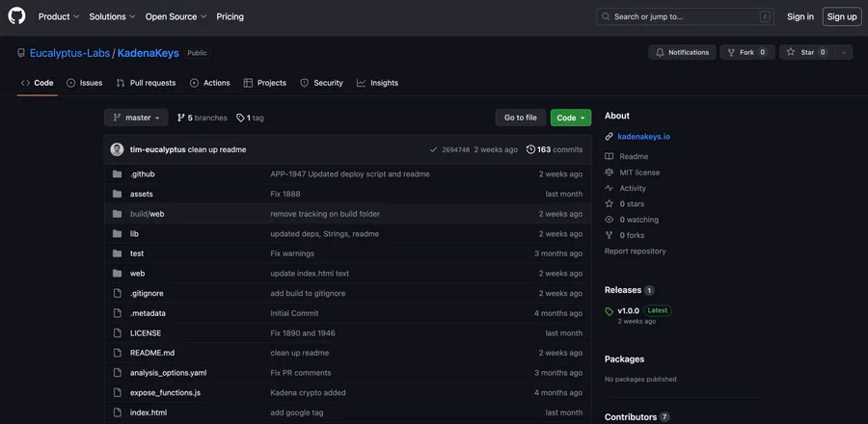Click the Sign up button
Screen dimensions: 868x424
(842, 16)
